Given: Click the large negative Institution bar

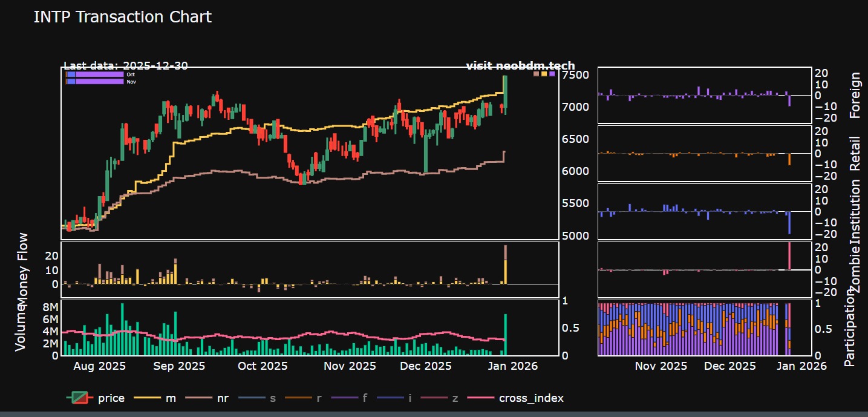Looking at the screenshot, I should coord(789,222).
